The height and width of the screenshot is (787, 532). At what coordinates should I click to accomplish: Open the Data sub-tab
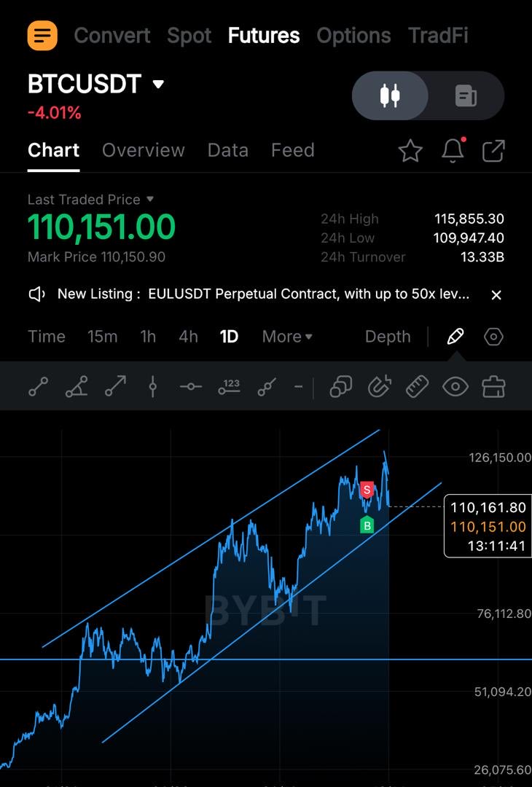(x=228, y=150)
